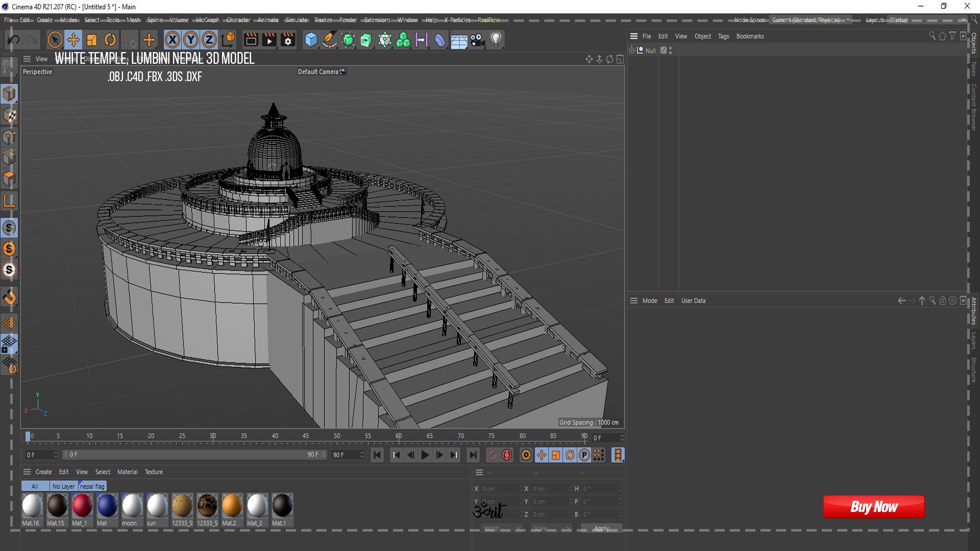The width and height of the screenshot is (980, 551).
Task: Select the nepal flag layer tab
Action: coord(92,486)
